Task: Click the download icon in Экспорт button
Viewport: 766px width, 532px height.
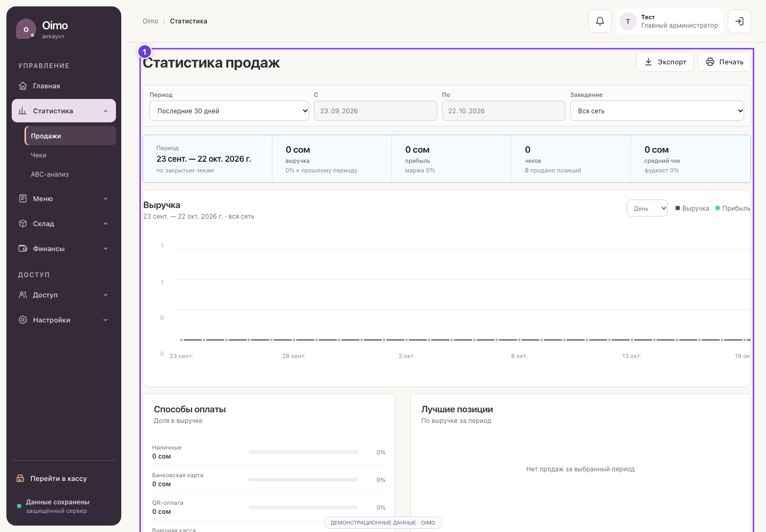Action: click(648, 62)
